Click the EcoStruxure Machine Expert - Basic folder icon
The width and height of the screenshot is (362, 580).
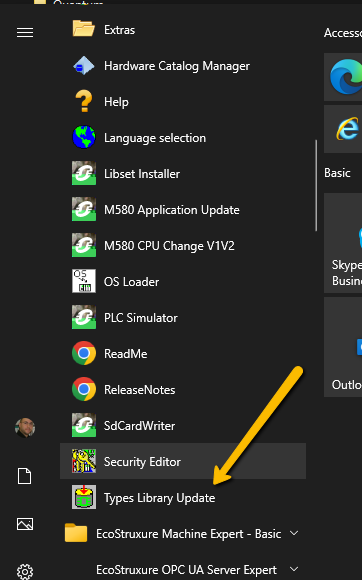tap(76, 533)
